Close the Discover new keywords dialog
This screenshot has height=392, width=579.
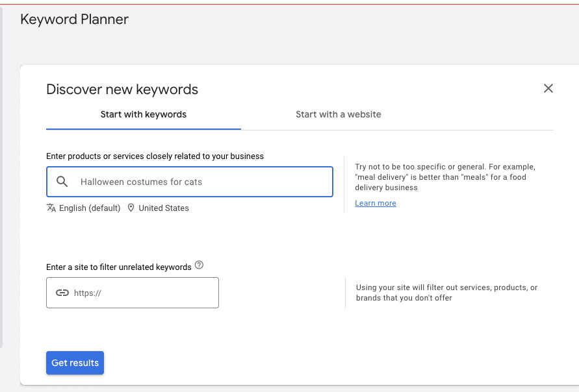[x=548, y=88]
